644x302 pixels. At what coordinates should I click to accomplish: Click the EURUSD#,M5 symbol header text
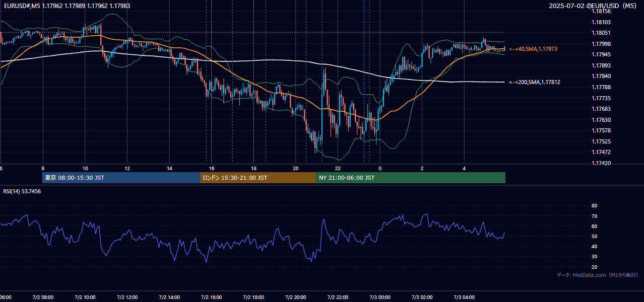tap(67, 6)
